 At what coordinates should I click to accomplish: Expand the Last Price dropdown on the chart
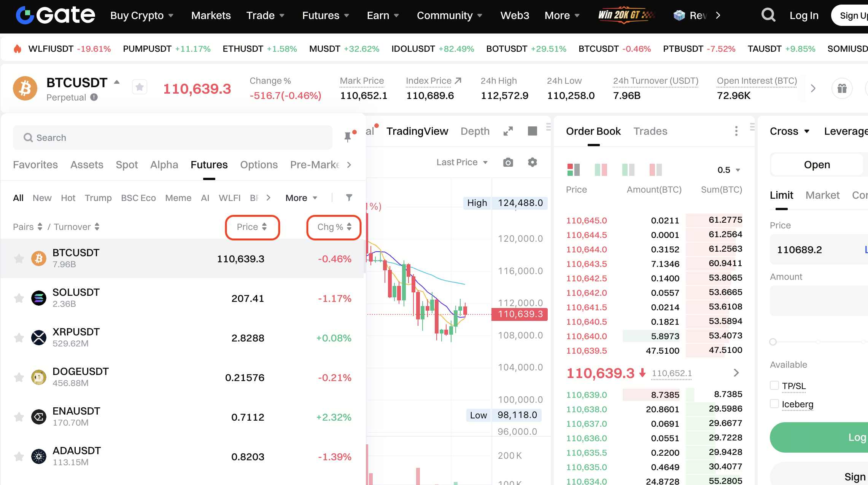(x=462, y=163)
